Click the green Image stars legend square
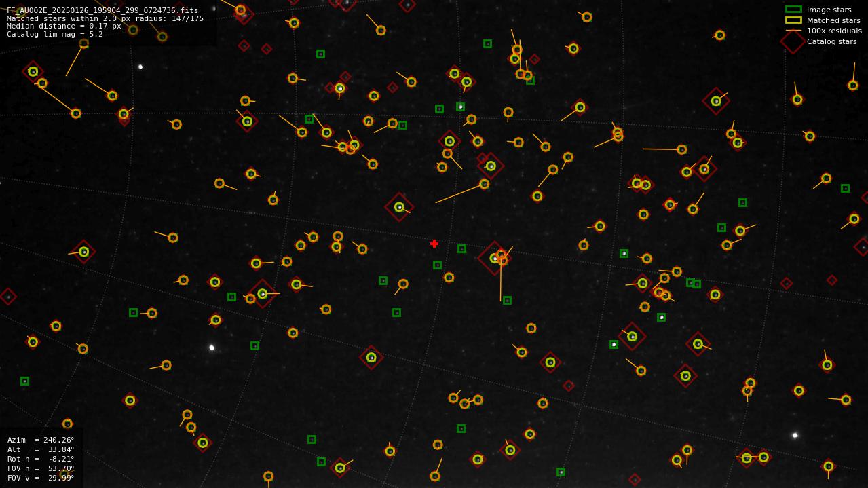 (793, 10)
